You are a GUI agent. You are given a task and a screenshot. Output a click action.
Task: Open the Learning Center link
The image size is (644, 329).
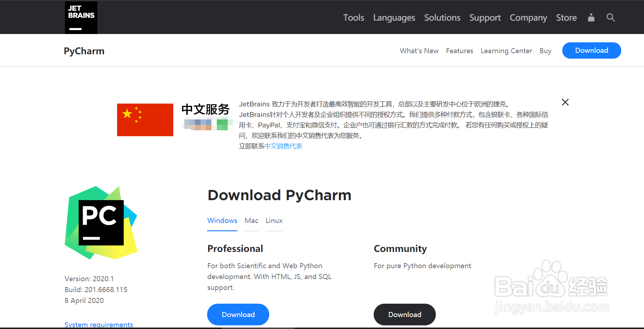[x=506, y=51]
